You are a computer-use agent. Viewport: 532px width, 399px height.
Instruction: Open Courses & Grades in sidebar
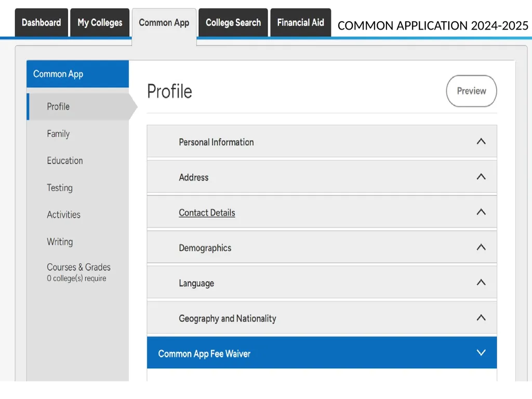point(79,267)
